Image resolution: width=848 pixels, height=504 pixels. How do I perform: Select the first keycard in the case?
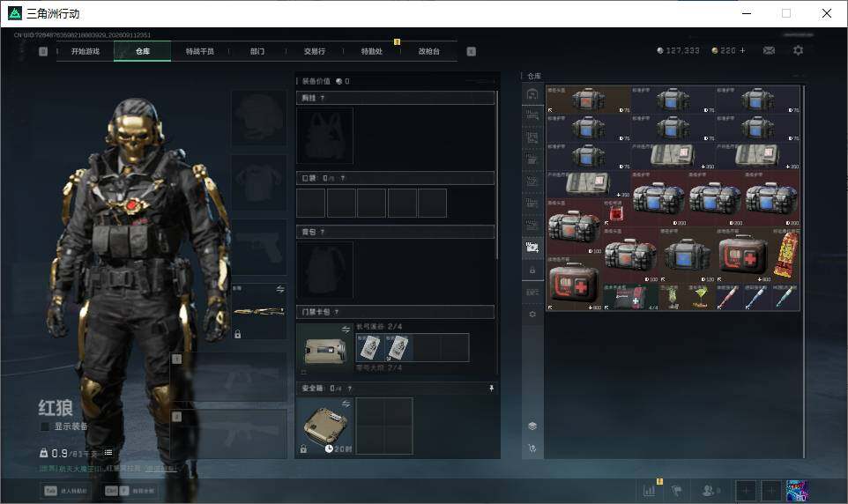click(x=370, y=348)
